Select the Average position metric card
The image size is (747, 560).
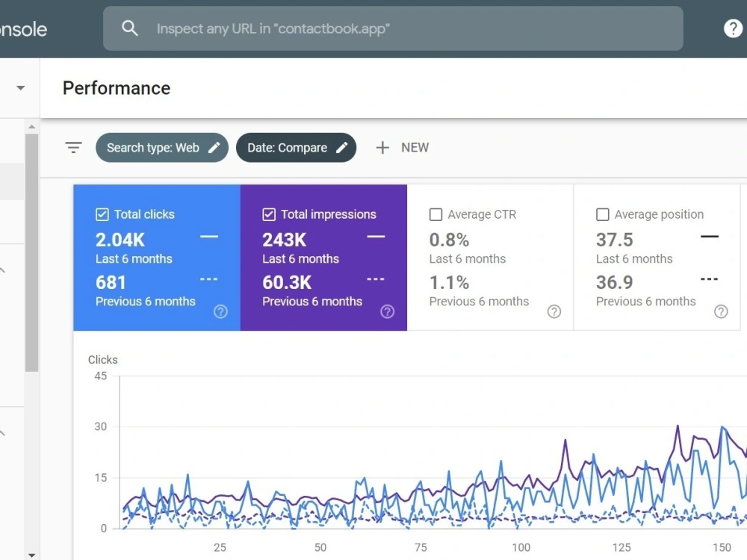pyautogui.click(x=657, y=258)
